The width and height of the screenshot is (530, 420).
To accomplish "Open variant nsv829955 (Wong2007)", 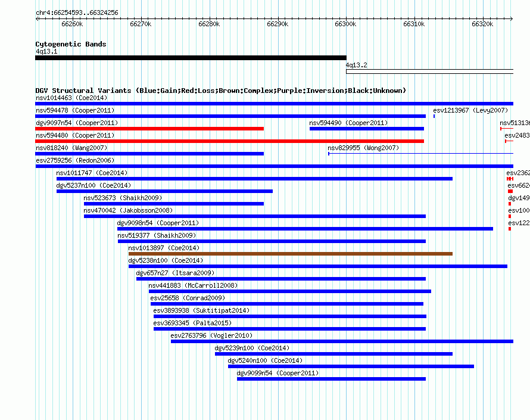I will coord(363,148).
